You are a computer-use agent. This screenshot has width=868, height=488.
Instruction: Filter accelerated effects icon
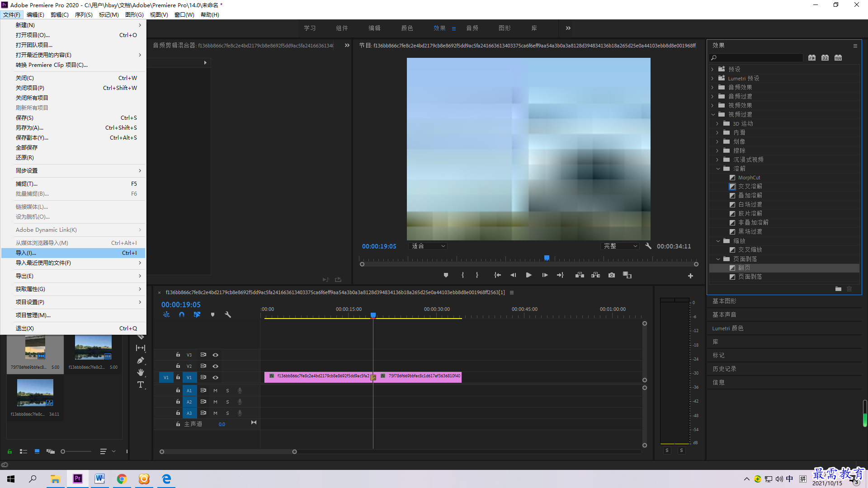pos(812,58)
